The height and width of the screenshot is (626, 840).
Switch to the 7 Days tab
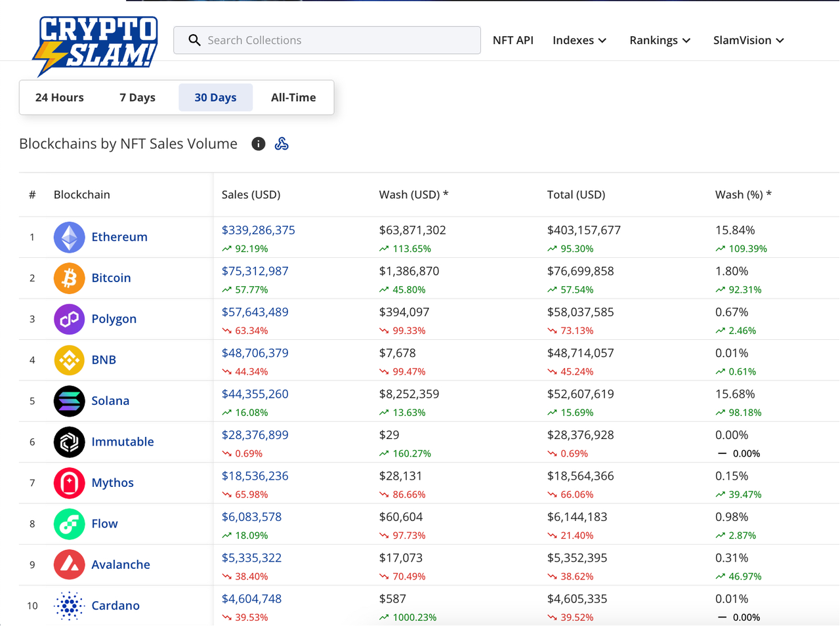138,97
